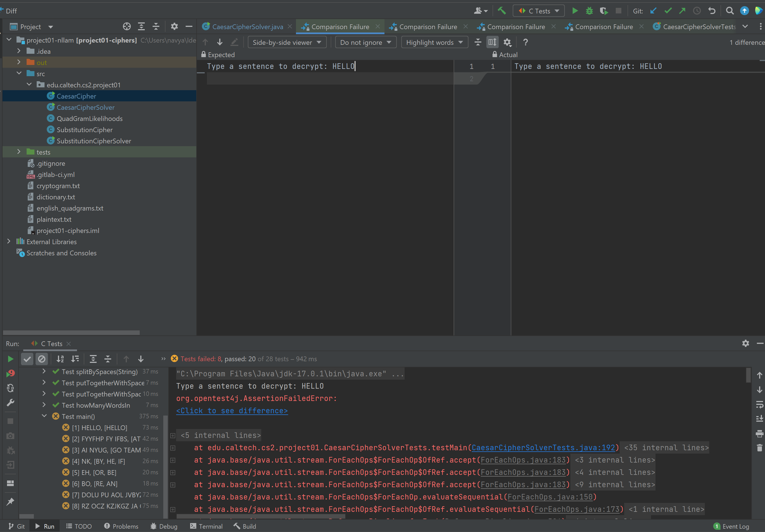Open CaesarCipherSolverTests.java:192 stack trace link
Screen dimensions: 765x532
coord(543,448)
